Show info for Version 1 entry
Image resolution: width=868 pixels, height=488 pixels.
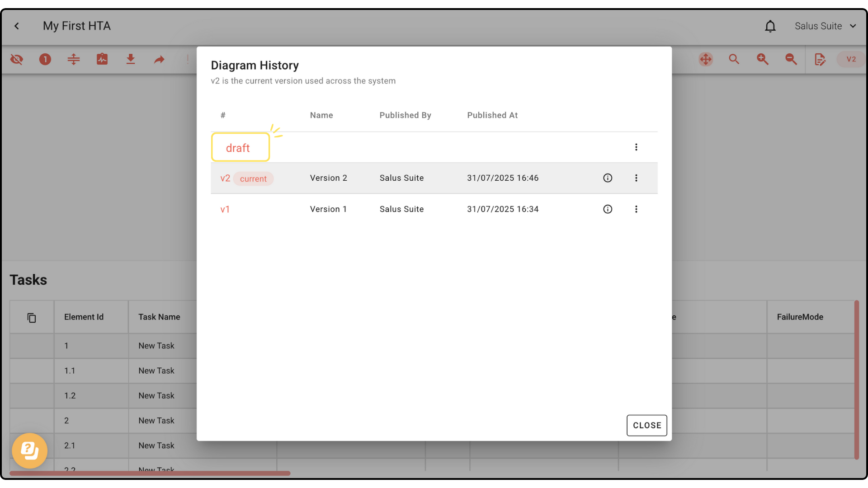pyautogui.click(x=608, y=209)
